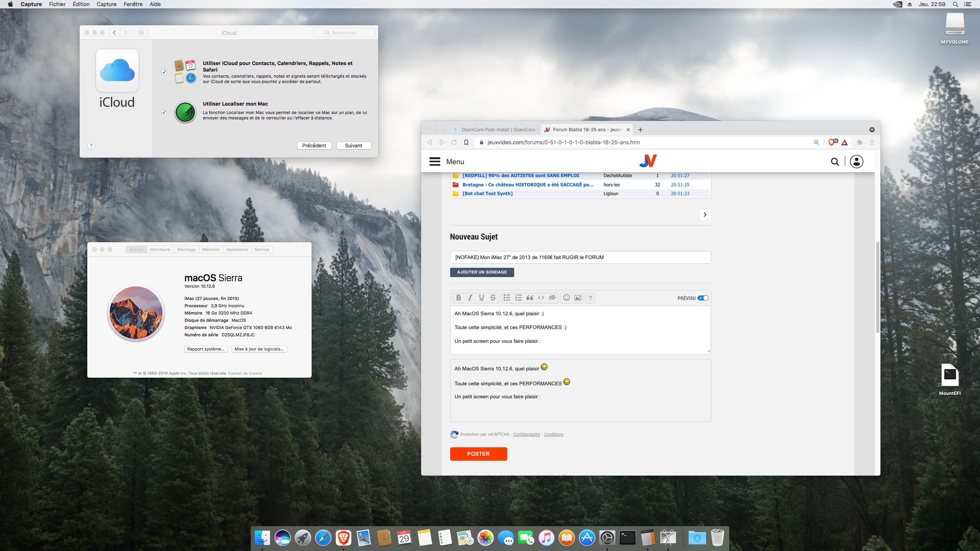Open the Édition menu

81,4
